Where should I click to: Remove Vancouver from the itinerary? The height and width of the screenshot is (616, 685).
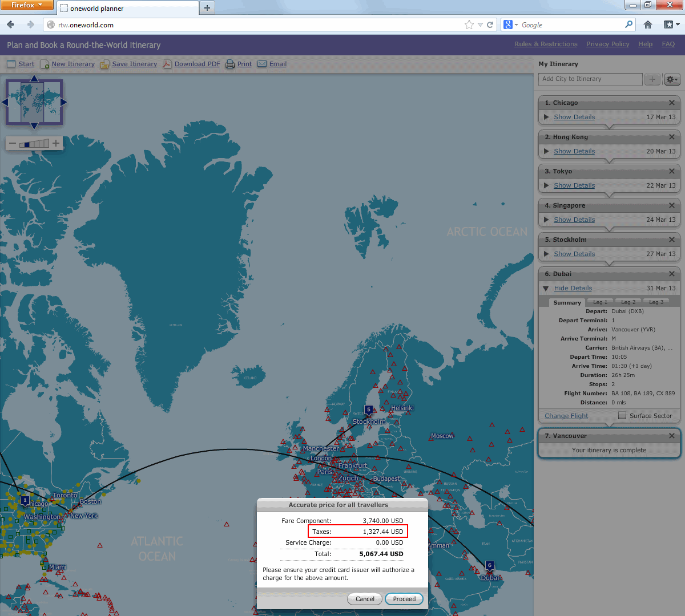[672, 436]
